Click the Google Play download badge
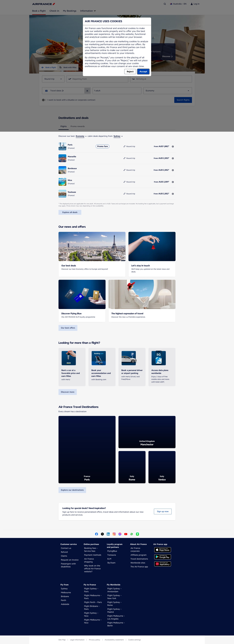234x644 pixels. 162,557
